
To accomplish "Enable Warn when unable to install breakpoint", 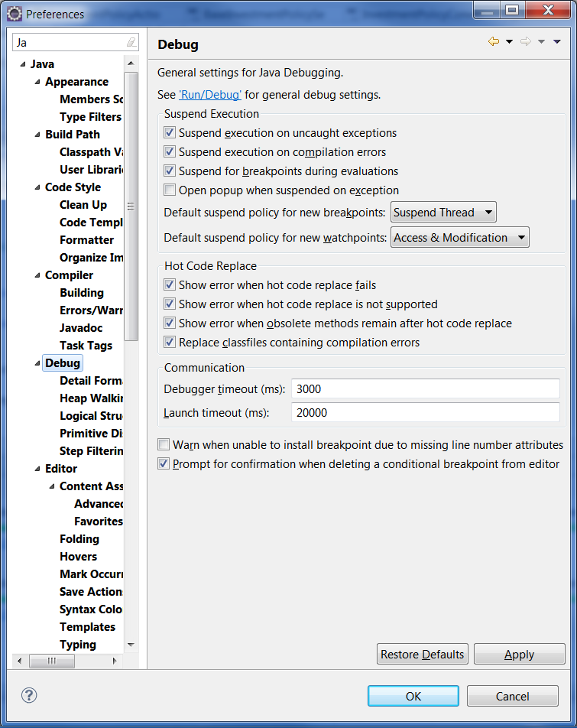I will click(164, 444).
